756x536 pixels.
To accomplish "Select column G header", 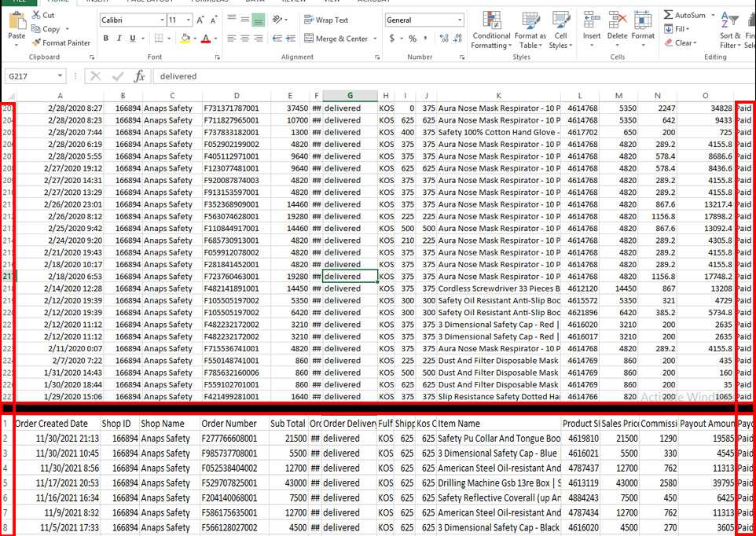I will [350, 95].
